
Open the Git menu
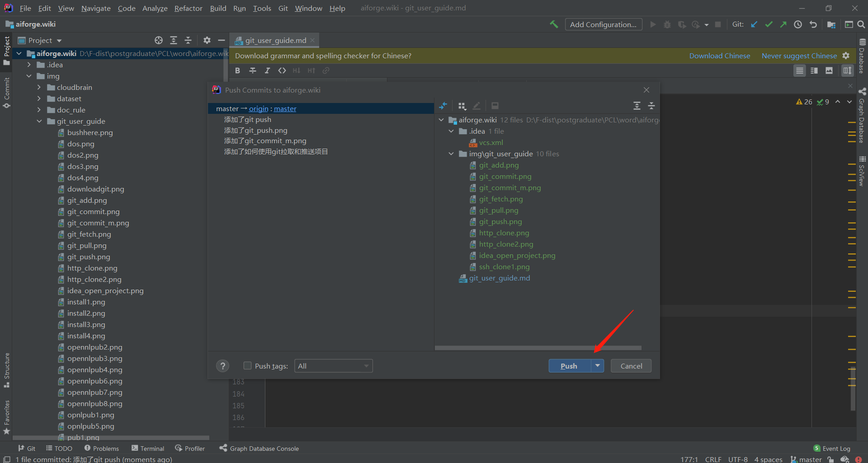283,8
